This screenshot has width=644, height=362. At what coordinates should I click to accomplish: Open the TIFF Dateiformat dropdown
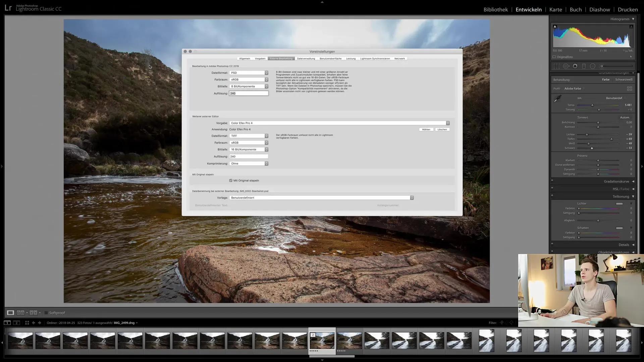click(x=249, y=136)
